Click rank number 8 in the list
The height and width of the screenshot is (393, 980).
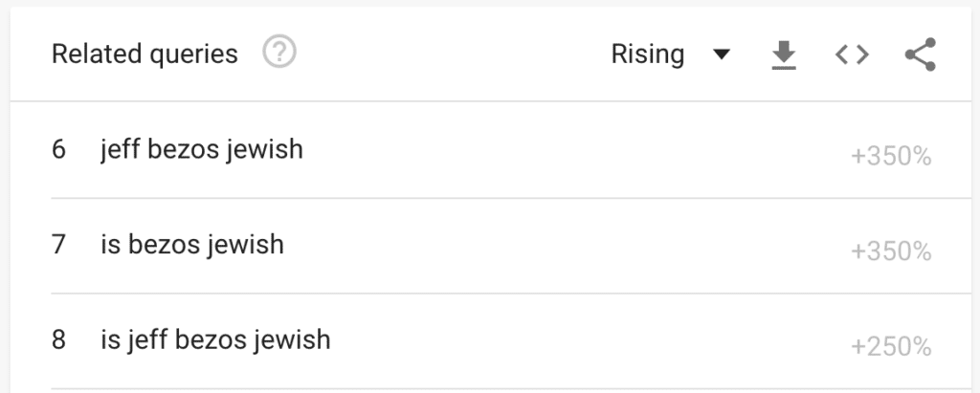58,339
